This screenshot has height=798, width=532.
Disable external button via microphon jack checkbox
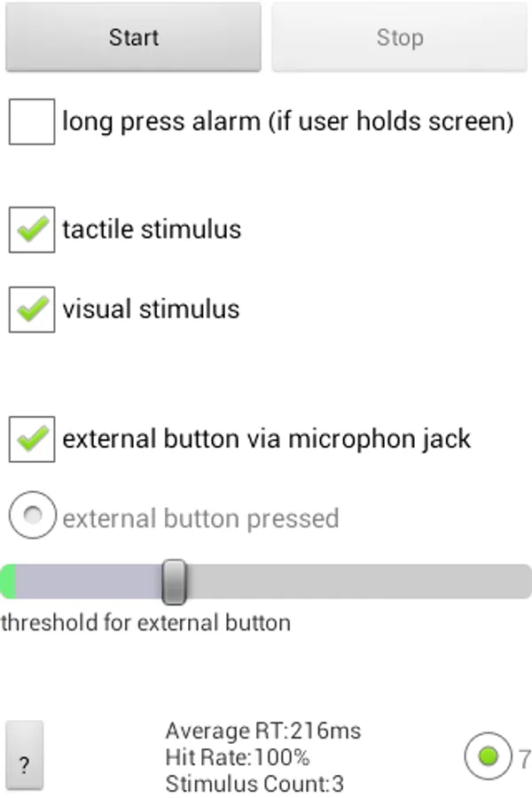click(32, 439)
